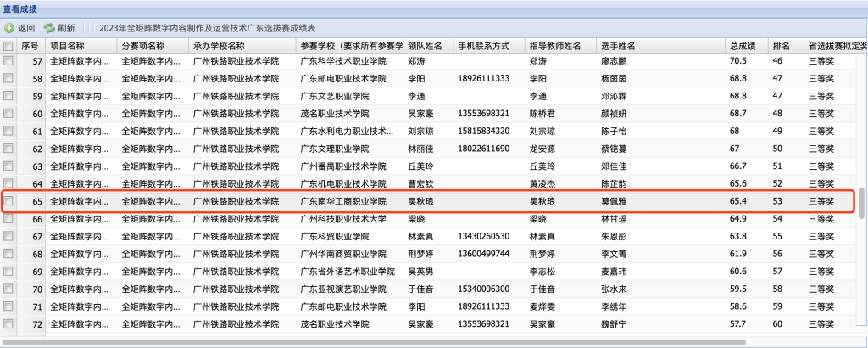
Task: Tick the checkbox for row 57
Action: click(8, 62)
